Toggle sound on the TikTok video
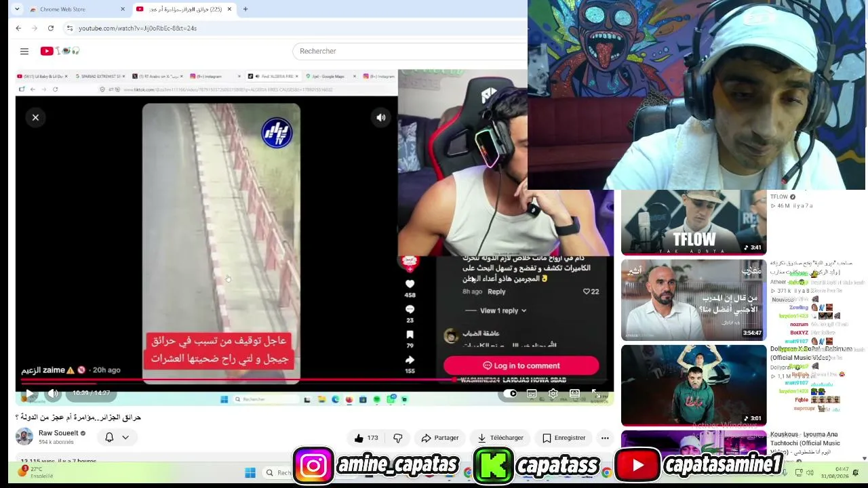 click(381, 117)
